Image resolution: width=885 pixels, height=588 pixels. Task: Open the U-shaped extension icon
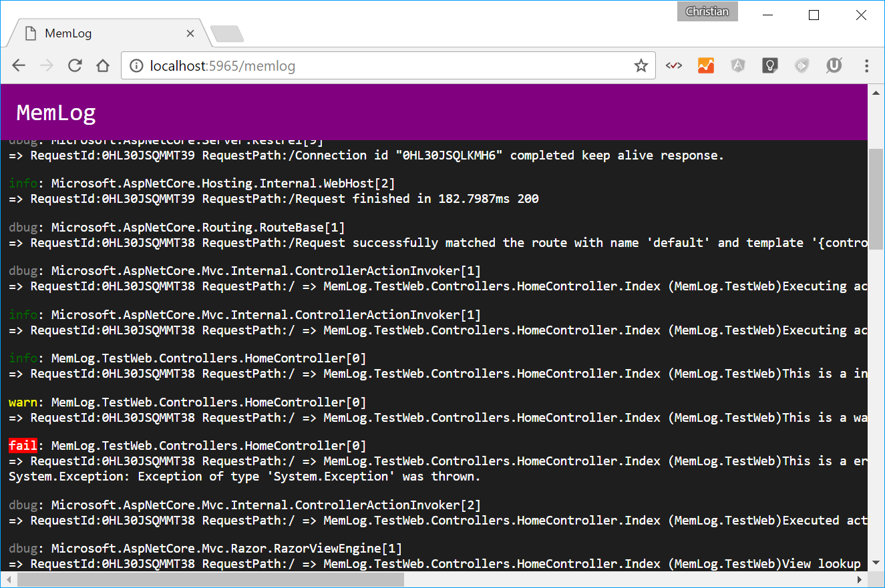tap(834, 65)
